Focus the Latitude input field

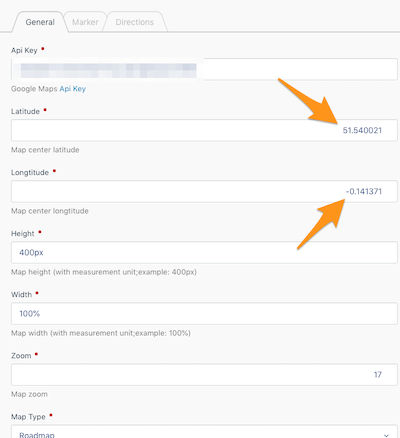pyautogui.click(x=204, y=130)
